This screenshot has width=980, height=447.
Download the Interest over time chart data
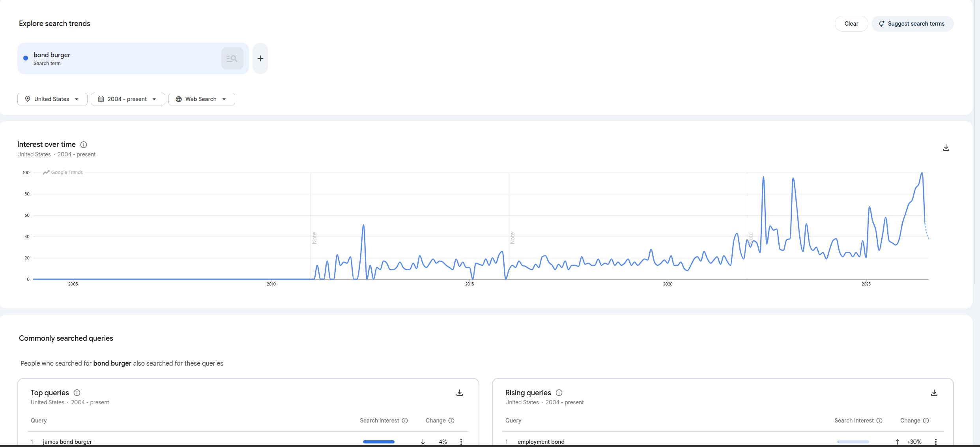(x=946, y=148)
